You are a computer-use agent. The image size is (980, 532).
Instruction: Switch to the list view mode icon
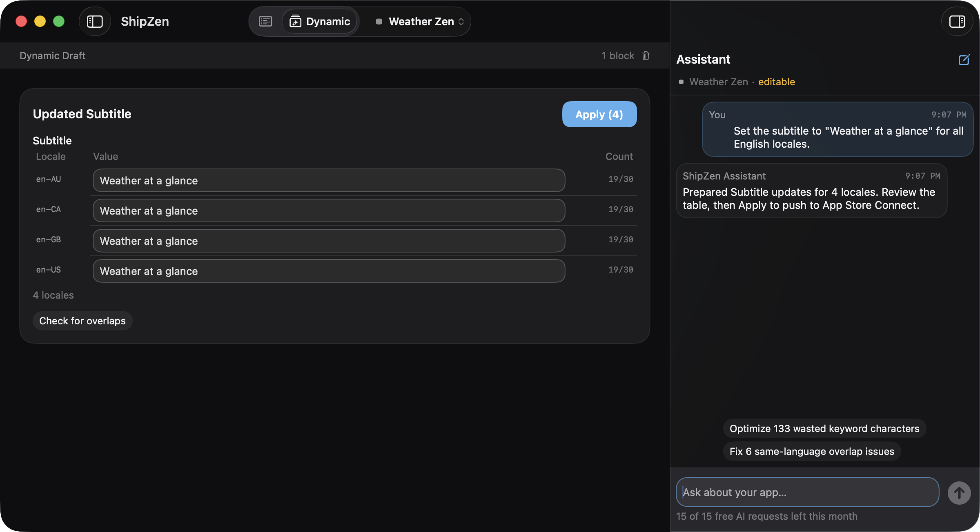(265, 21)
